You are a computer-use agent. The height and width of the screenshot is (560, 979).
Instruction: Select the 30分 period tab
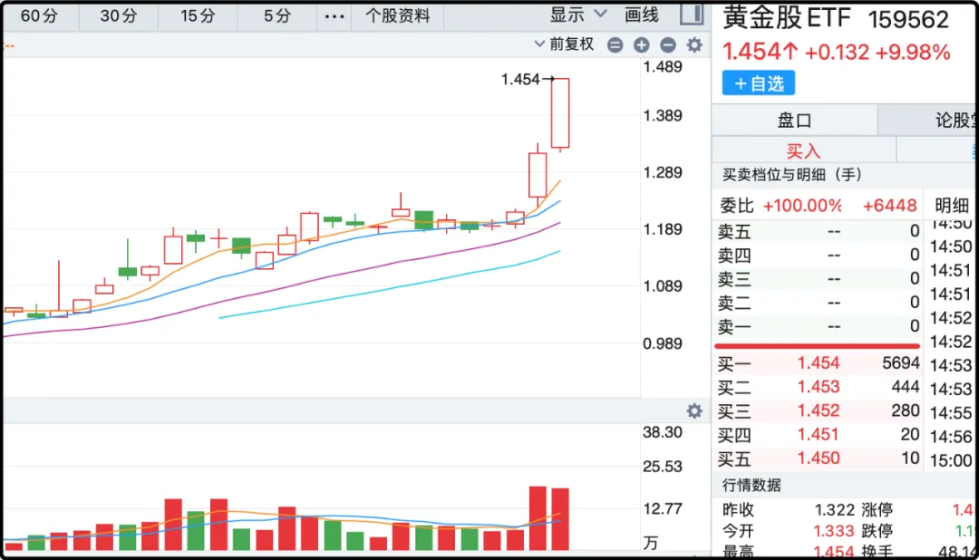[119, 15]
